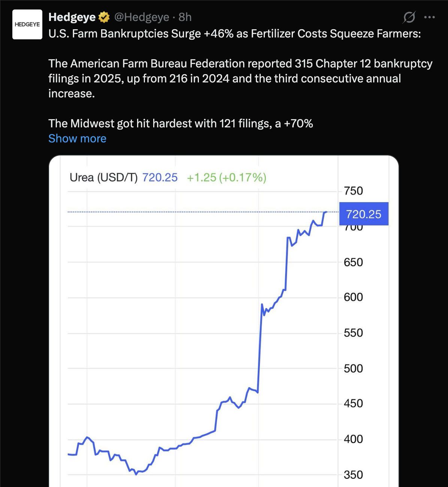
Task: Click the 750 axis label
Action: (353, 191)
